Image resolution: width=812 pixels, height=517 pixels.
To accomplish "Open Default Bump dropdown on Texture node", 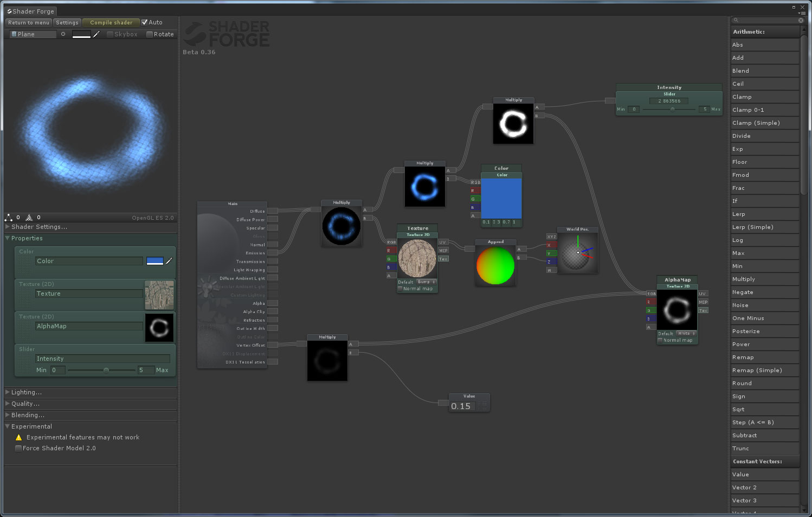I will pos(427,282).
